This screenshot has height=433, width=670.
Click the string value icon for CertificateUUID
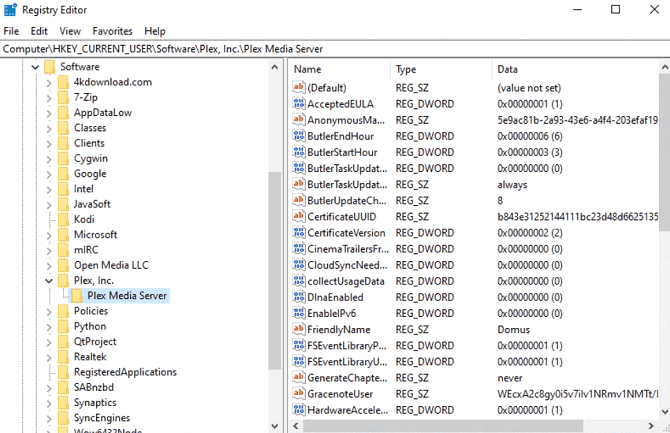click(x=299, y=216)
